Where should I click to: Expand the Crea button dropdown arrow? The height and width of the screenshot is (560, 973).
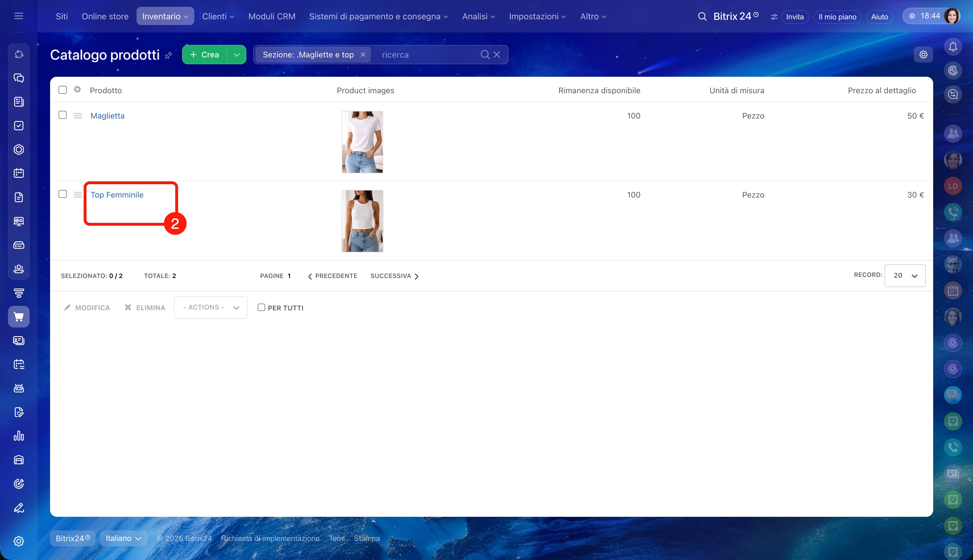click(237, 55)
